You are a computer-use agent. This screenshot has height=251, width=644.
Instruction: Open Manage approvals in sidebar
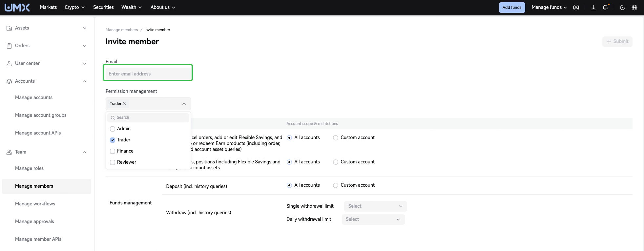pos(34,221)
